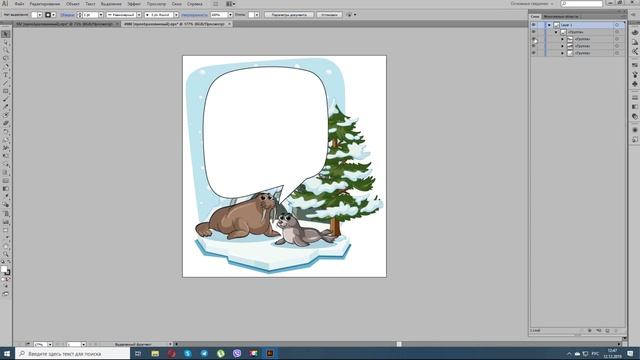Select the Symbol Sprayer tool
The image size is (640, 360).
pyautogui.click(x=5, y=213)
